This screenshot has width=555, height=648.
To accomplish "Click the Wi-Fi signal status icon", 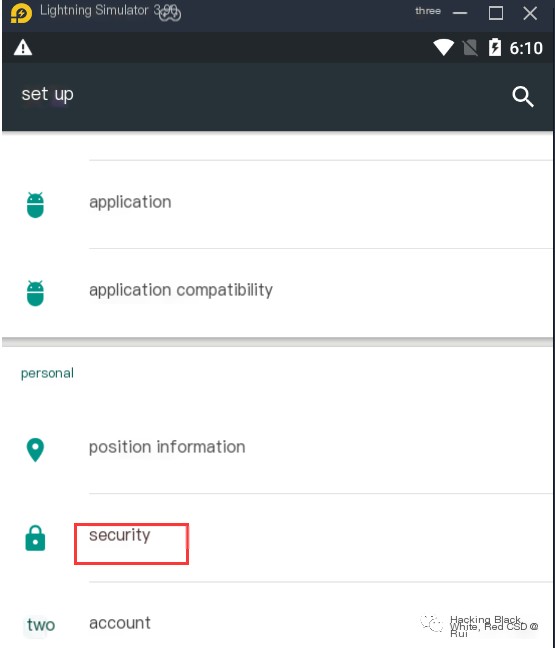I will pos(443,47).
